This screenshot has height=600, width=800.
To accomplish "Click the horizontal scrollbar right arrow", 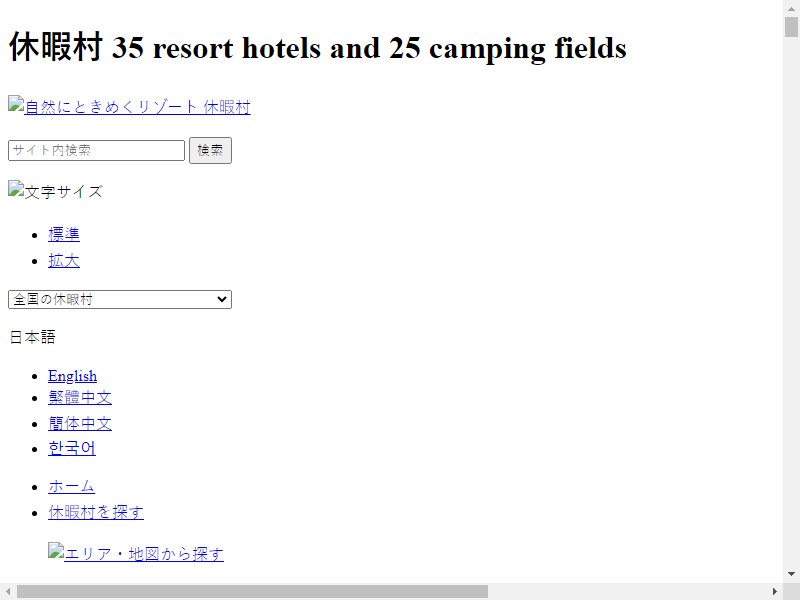I will point(774,591).
